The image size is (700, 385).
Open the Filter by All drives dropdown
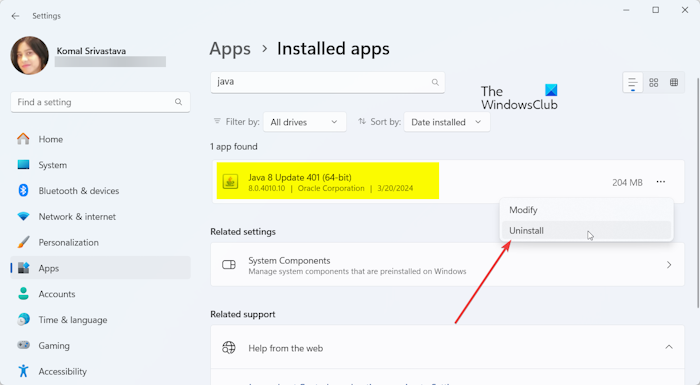(x=305, y=122)
